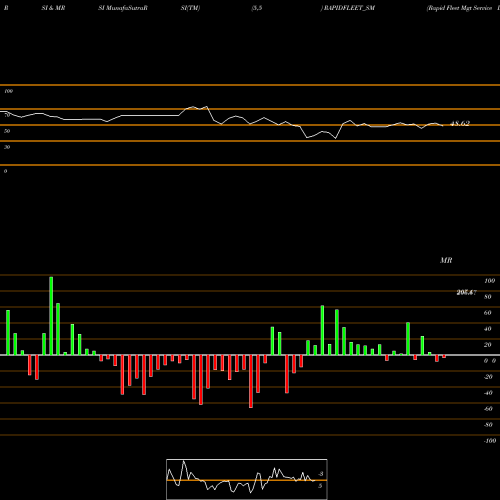Viewport: 500px width, 500px height.
Task: Click the RSI axis label 30
Action: [7, 147]
